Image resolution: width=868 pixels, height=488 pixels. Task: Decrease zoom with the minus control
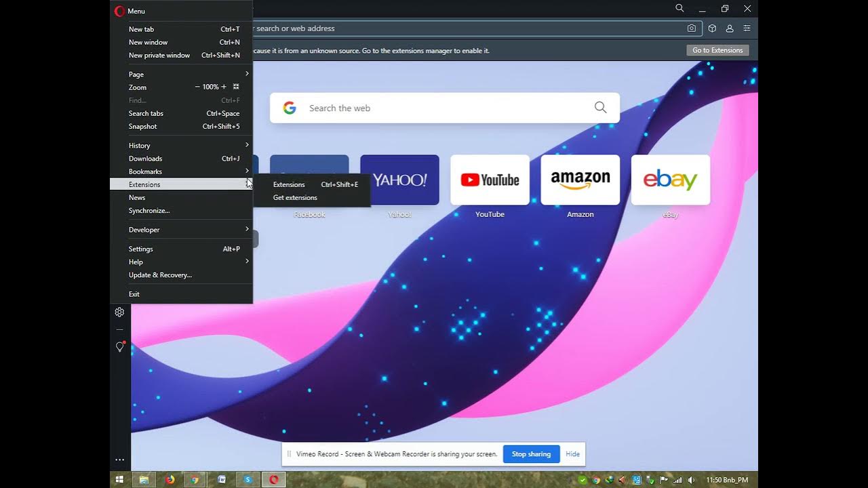(197, 87)
